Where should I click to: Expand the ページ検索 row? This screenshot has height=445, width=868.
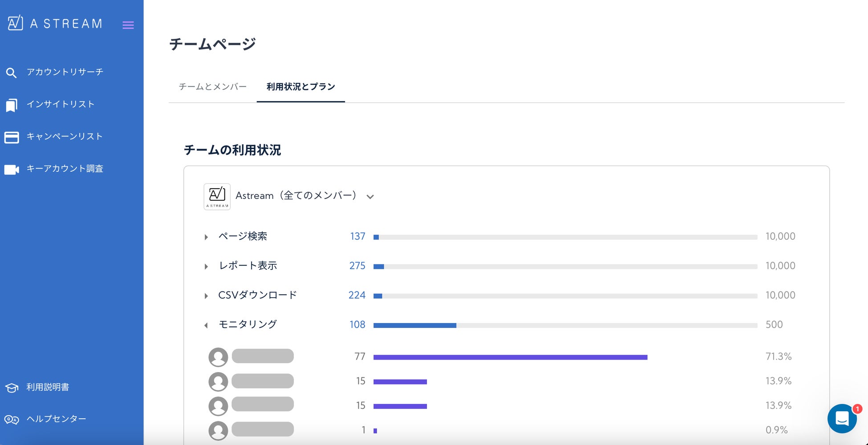click(x=206, y=237)
